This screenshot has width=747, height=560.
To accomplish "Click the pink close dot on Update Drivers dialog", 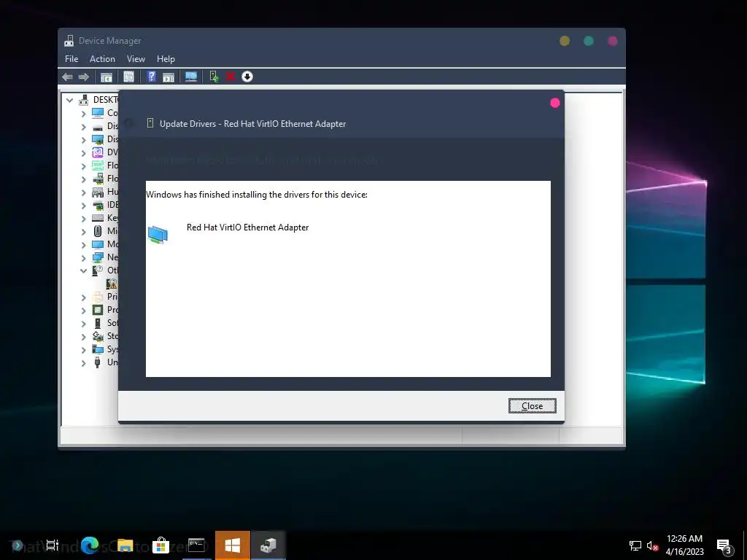I will pyautogui.click(x=555, y=103).
